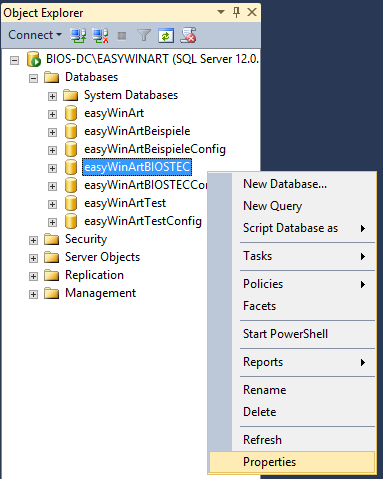
Task: Click the System Databases folder icon
Action: pyautogui.click(x=70, y=95)
